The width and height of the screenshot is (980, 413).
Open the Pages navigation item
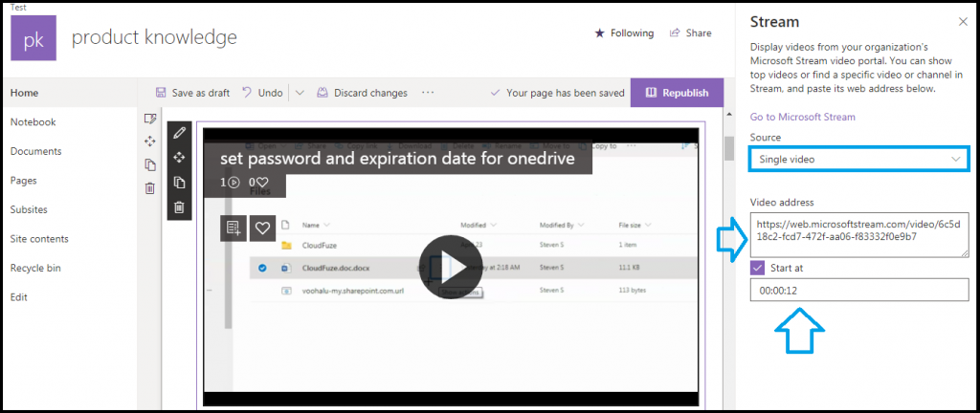24,181
